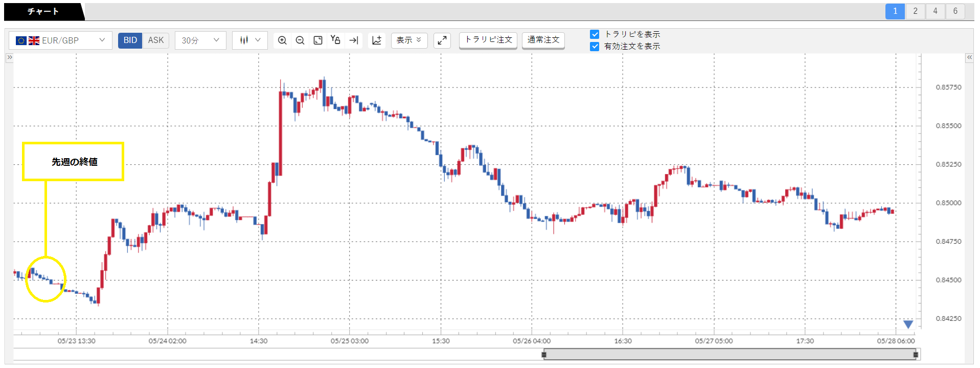Image resolution: width=980 pixels, height=368 pixels.
Task: Click the 05/25 03:00 time label
Action: click(x=350, y=341)
